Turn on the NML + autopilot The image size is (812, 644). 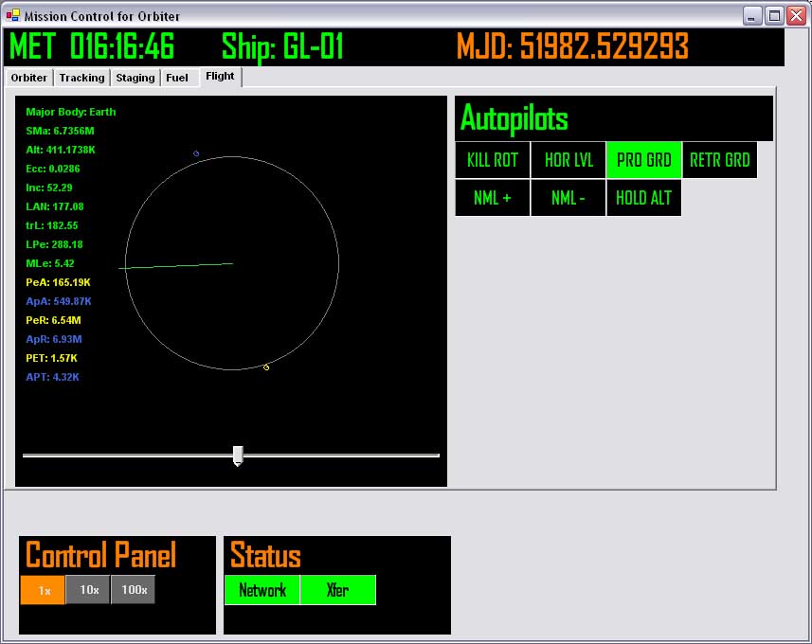coord(493,198)
